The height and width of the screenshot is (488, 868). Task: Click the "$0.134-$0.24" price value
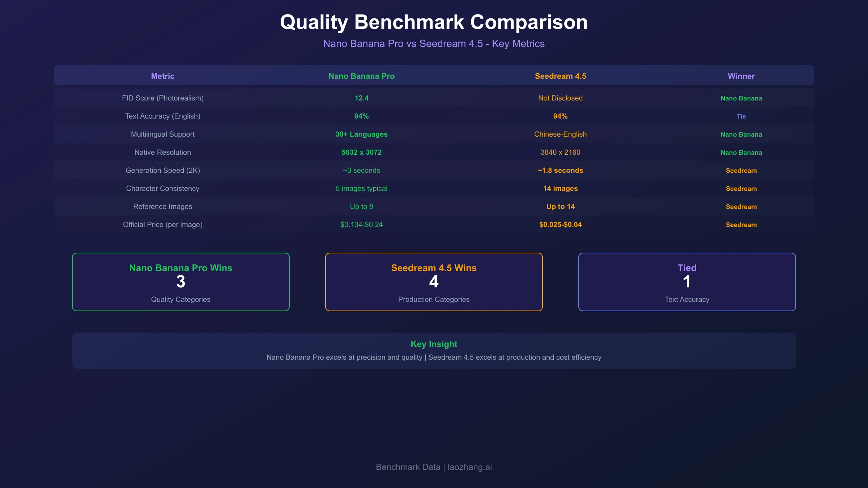pyautogui.click(x=362, y=224)
